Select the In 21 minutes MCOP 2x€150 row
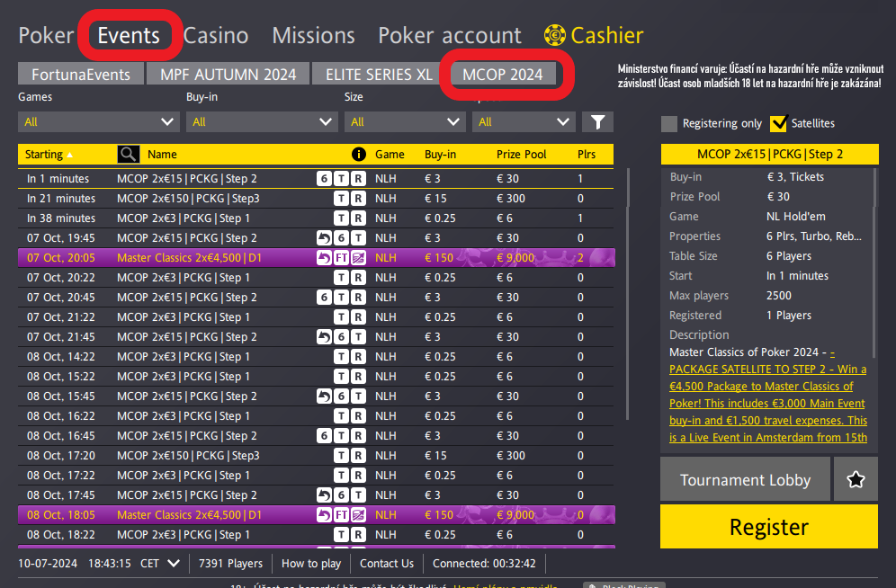The image size is (896, 588). [316, 199]
